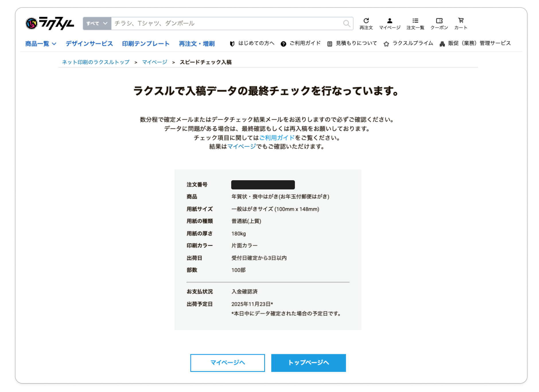This screenshot has width=539, height=392.
Task: Open the 再注文・増刷 menu item
Action: click(197, 44)
